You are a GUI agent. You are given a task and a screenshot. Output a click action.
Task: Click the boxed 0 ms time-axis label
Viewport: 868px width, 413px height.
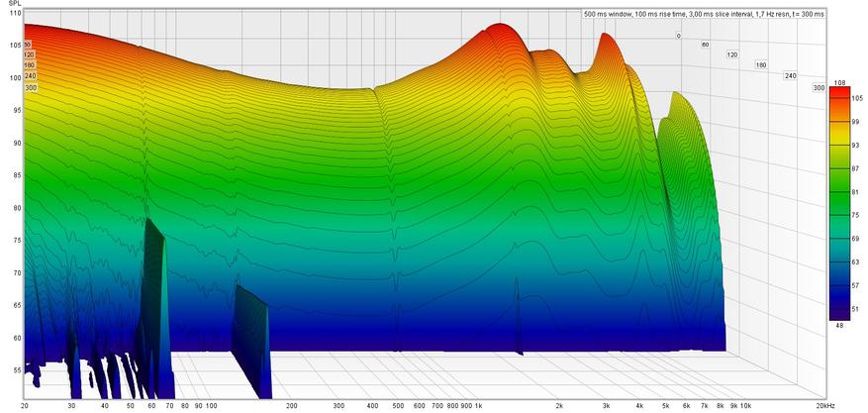coord(678,36)
